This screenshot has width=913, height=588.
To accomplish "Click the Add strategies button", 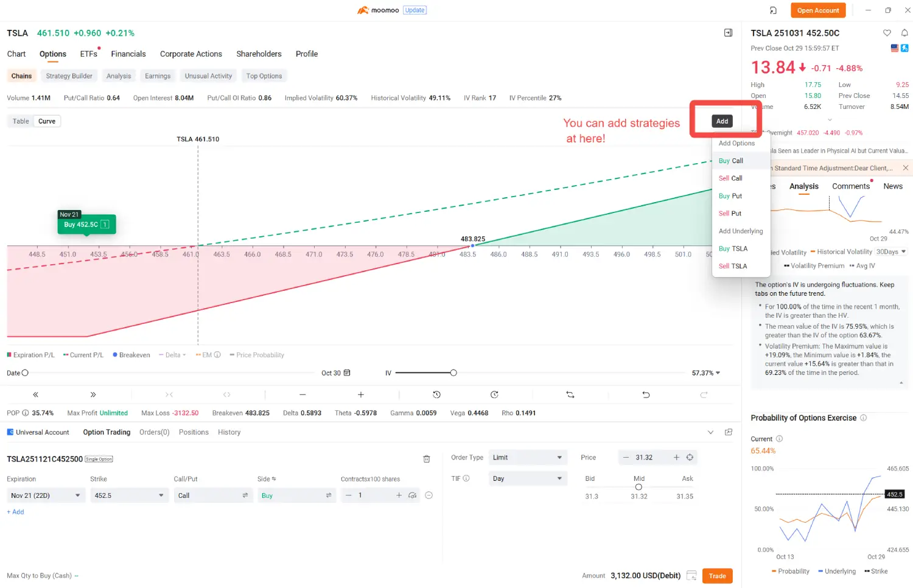I will coord(722,121).
